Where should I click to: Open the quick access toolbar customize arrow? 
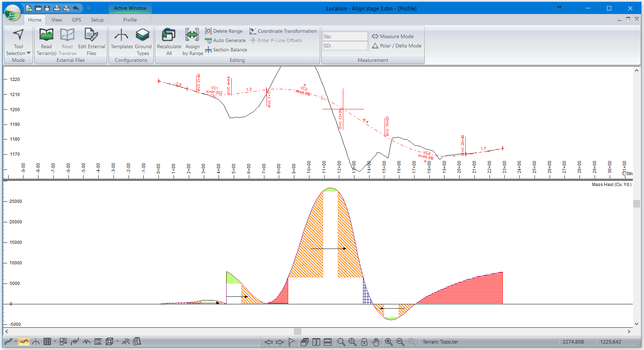pyautogui.click(x=88, y=8)
